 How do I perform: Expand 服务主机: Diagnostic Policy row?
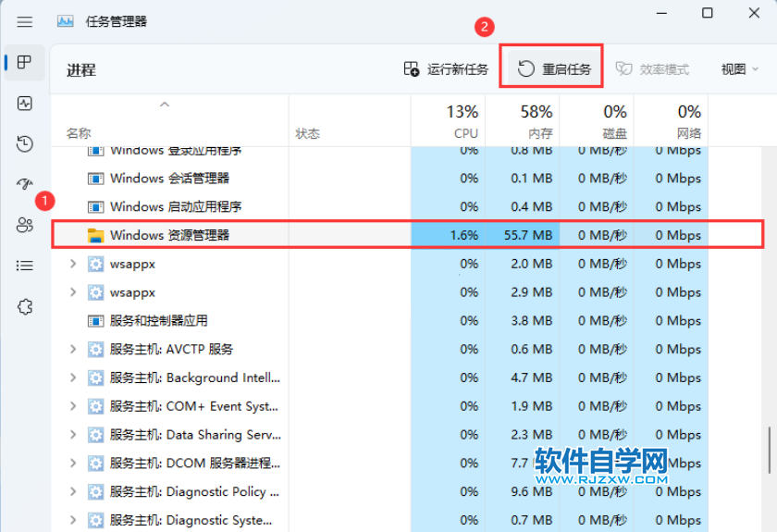point(73,492)
